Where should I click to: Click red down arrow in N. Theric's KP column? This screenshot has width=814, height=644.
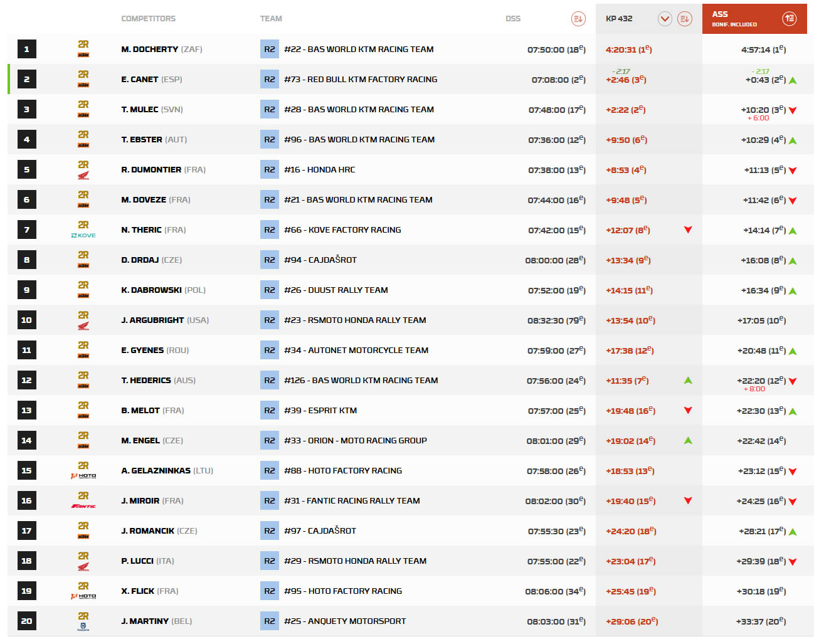click(688, 230)
